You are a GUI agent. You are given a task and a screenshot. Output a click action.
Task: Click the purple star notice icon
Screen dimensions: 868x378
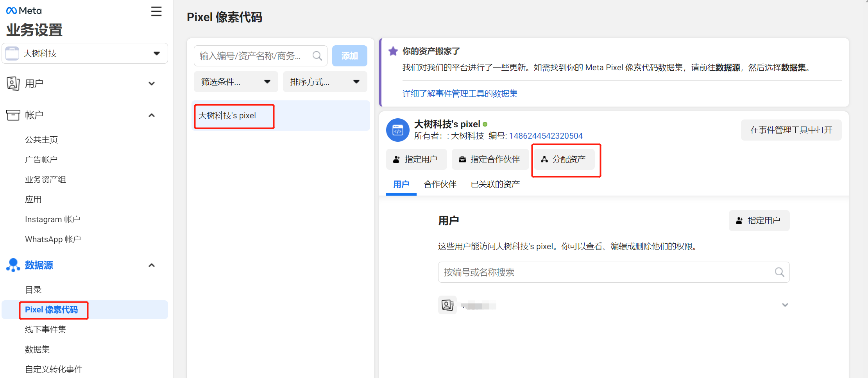tap(393, 51)
